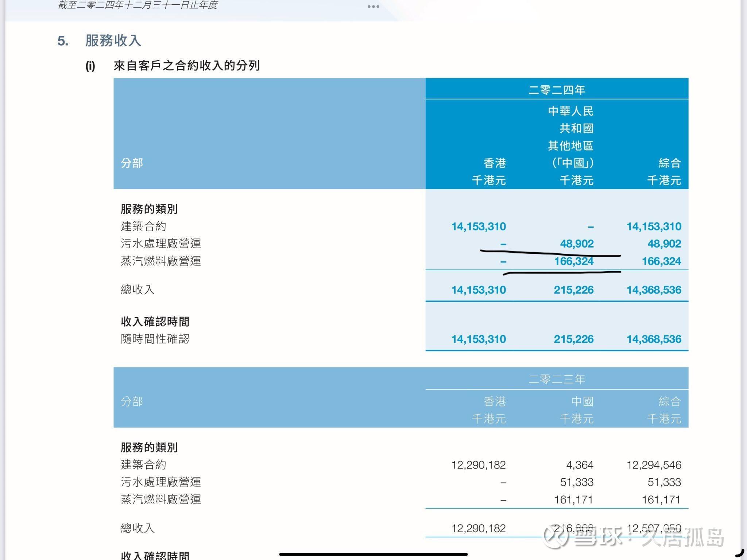Expand the 收入確認時間 section
The height and width of the screenshot is (560, 747).
point(155,321)
